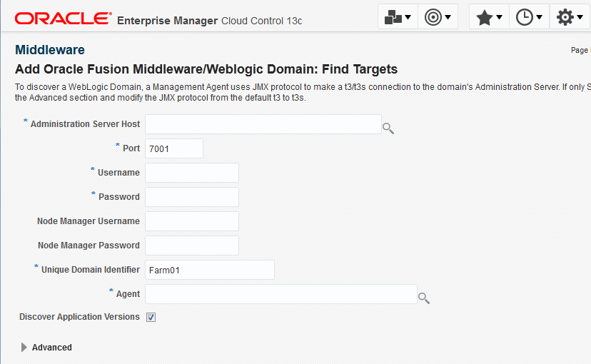
Task: Open the Enterprise menu icon
Action: pyautogui.click(x=398, y=17)
